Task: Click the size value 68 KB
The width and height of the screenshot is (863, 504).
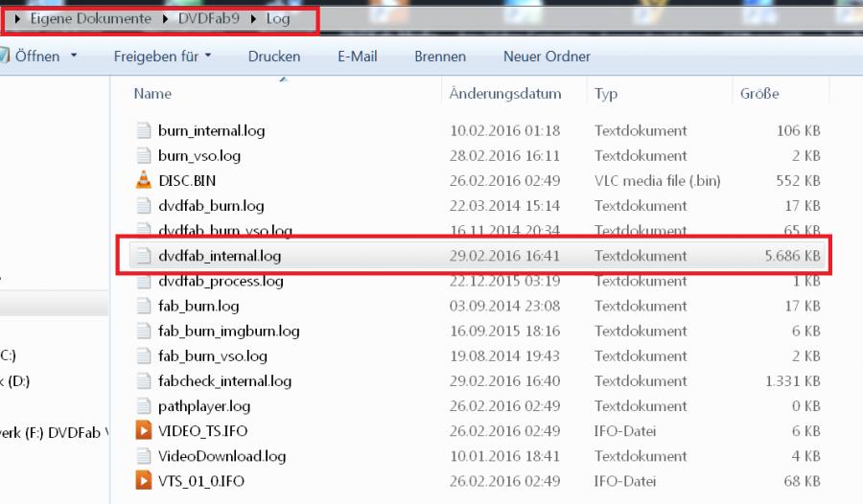Action: (x=802, y=481)
